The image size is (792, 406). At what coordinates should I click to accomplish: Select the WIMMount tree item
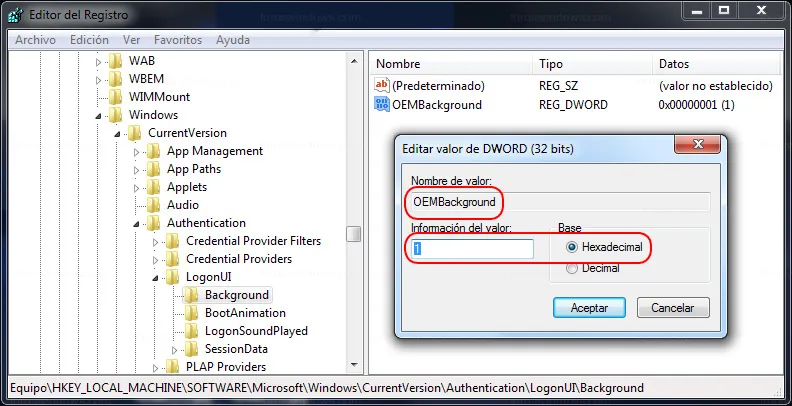coord(159,97)
